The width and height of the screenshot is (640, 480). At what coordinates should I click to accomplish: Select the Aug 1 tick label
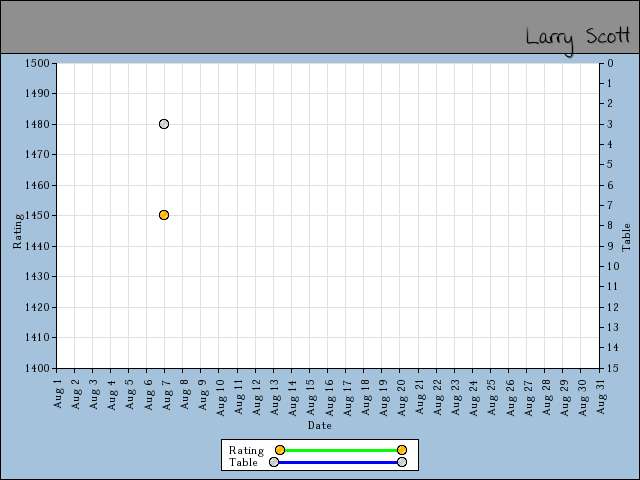58,392
